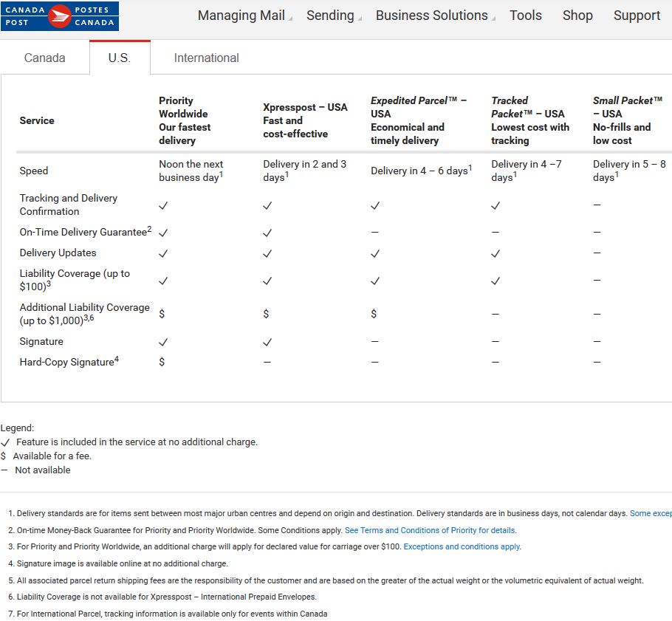Select Support in the top navigation
This screenshot has width=672, height=621.
(x=637, y=16)
